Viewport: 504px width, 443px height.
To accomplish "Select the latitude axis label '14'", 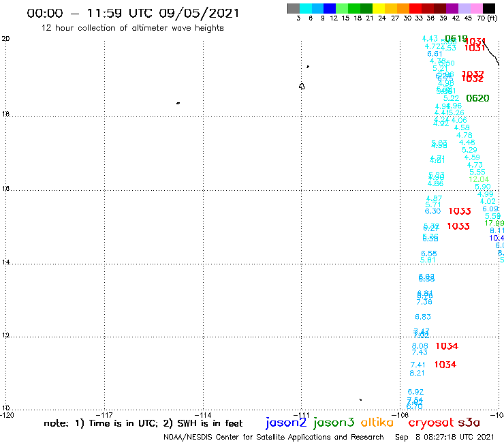I will [5, 262].
